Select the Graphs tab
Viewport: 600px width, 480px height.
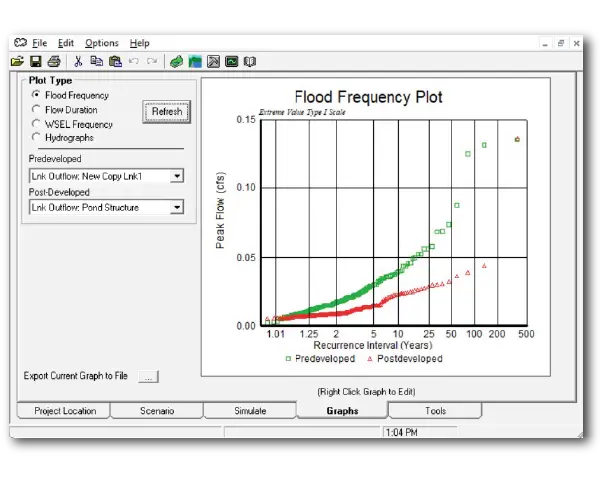[x=342, y=410]
